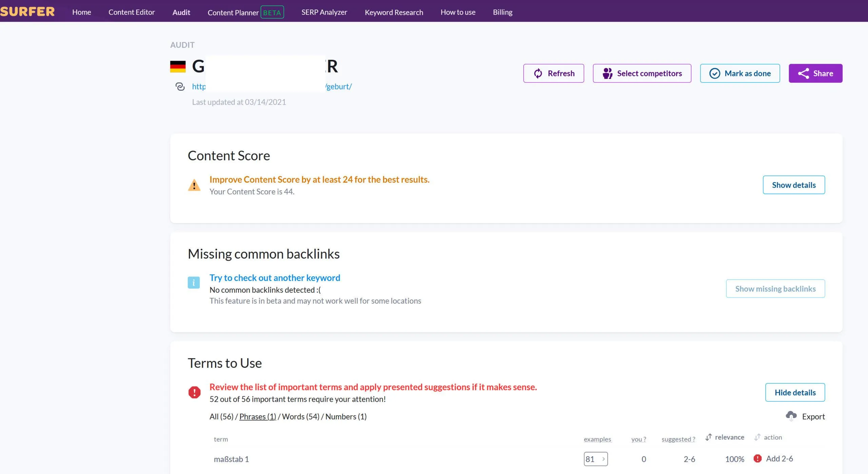This screenshot has height=474, width=868.
Task: Click the backlinks info icon
Action: pos(194,282)
